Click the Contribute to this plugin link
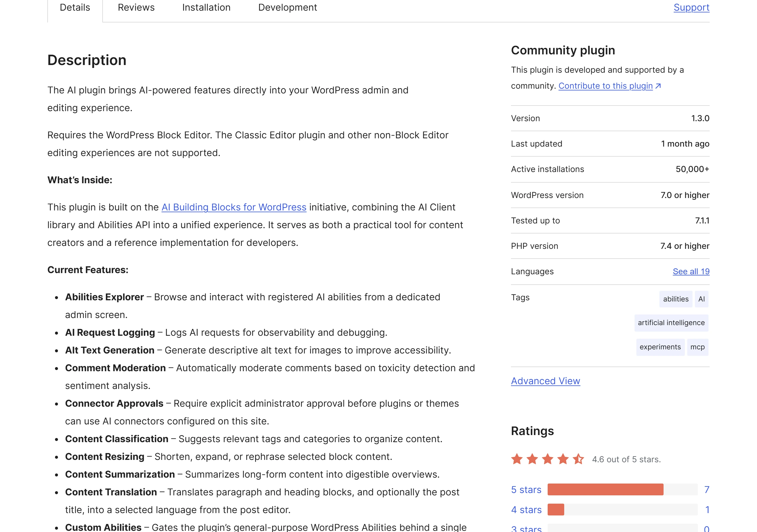The image size is (757, 532). pos(605,86)
